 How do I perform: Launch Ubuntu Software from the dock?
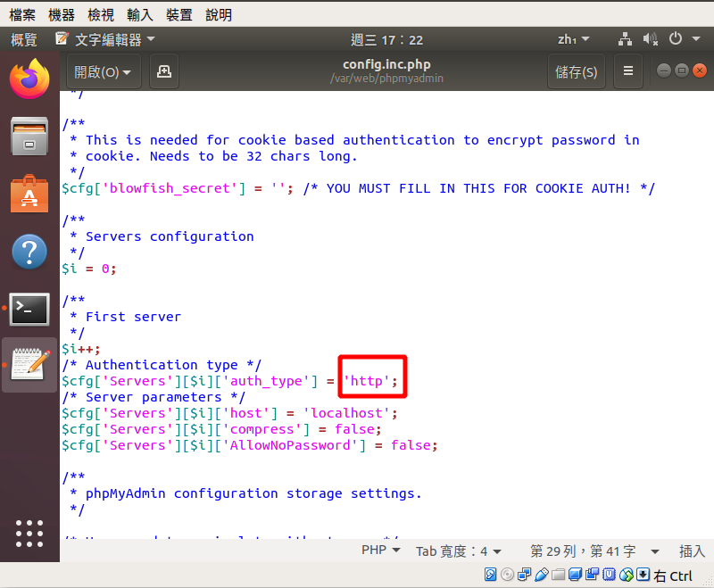29,194
